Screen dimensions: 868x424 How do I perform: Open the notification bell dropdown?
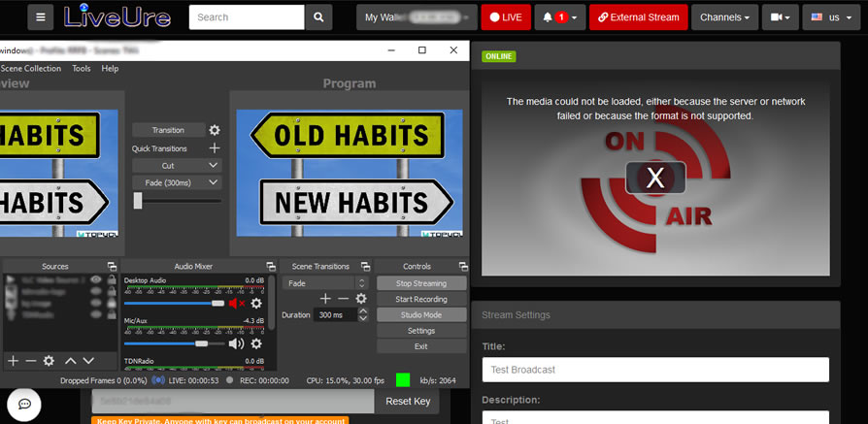559,17
